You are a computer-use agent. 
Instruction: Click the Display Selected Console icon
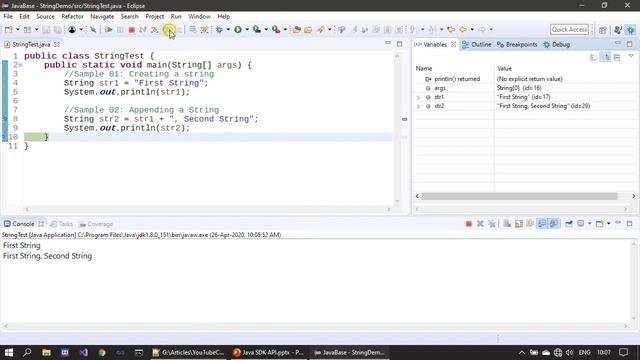[x=581, y=224]
